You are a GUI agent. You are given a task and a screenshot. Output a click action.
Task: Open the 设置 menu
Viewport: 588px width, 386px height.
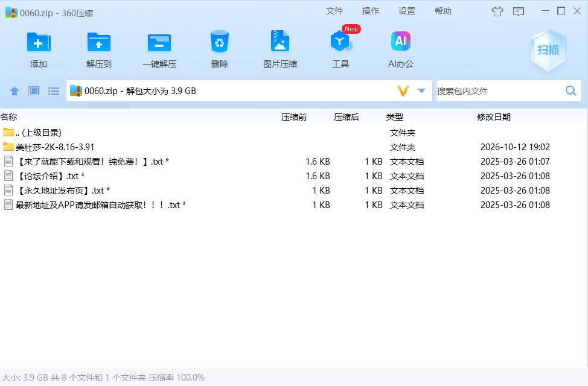(406, 11)
